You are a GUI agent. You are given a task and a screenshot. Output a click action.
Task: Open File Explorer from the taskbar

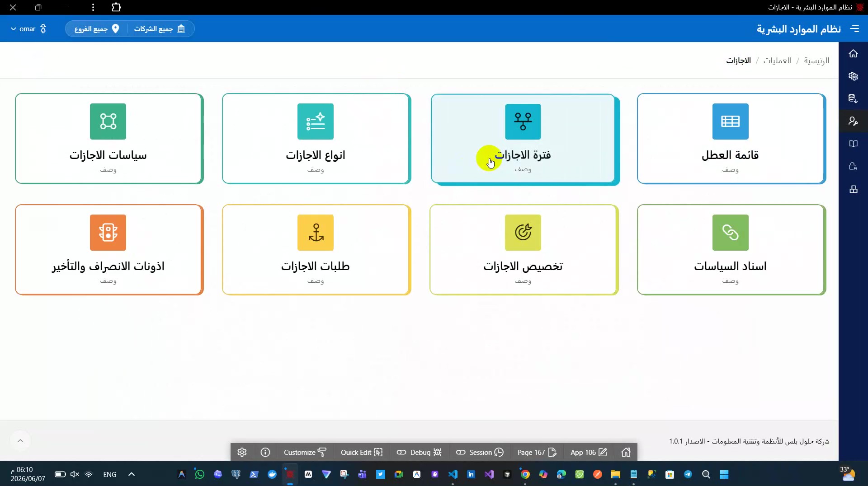(615, 474)
